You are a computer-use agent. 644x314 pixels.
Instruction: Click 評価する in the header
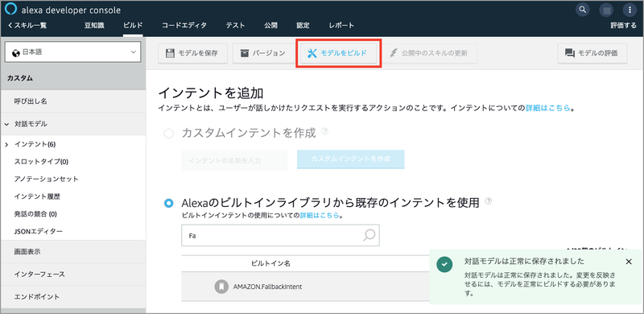(623, 26)
